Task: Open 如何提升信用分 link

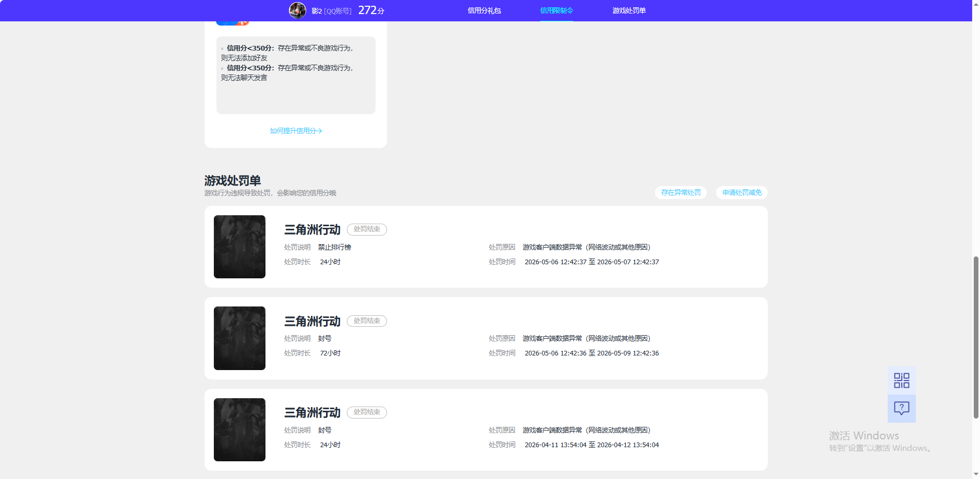Action: (296, 131)
